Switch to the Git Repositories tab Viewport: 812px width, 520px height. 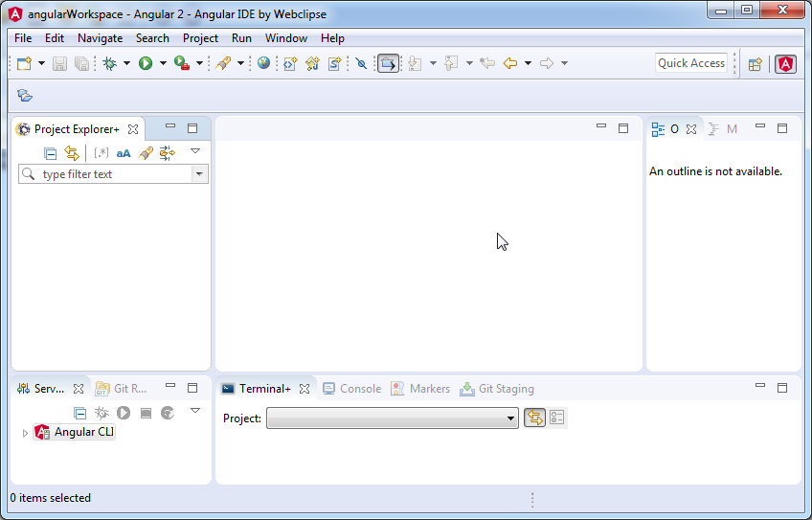coord(123,389)
